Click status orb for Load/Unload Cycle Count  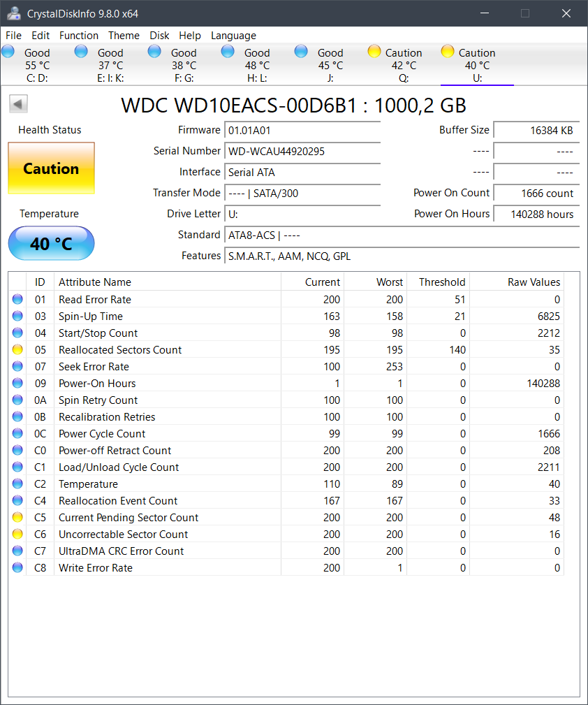tap(17, 467)
